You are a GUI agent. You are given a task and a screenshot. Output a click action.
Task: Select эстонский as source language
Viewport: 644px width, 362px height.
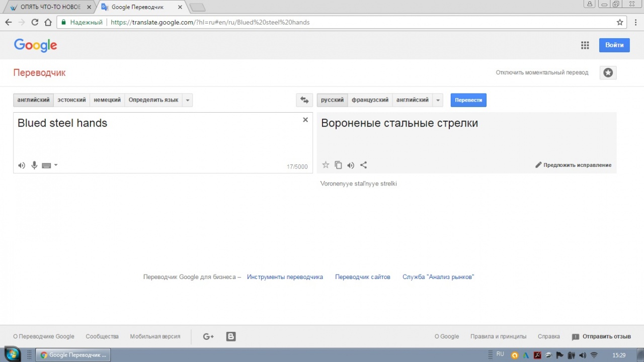71,100
